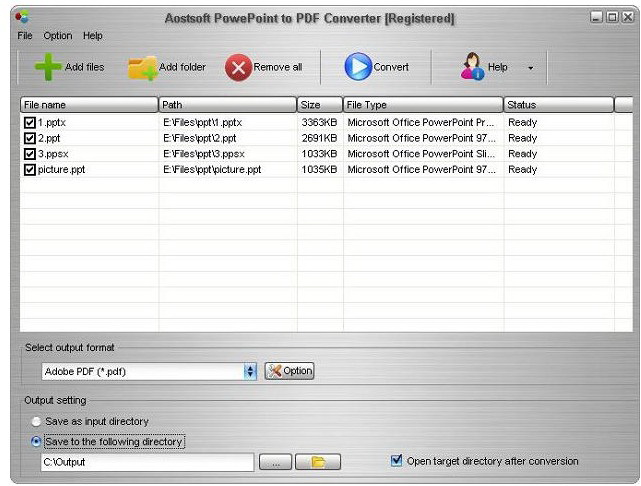Click the C:\Output directory input field
The image size is (641, 486).
click(147, 462)
